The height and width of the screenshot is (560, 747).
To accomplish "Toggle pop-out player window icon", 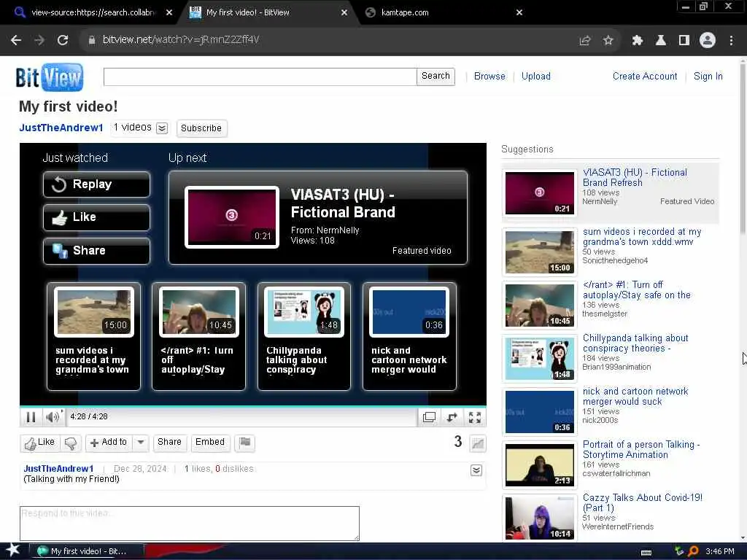I will pos(429,417).
